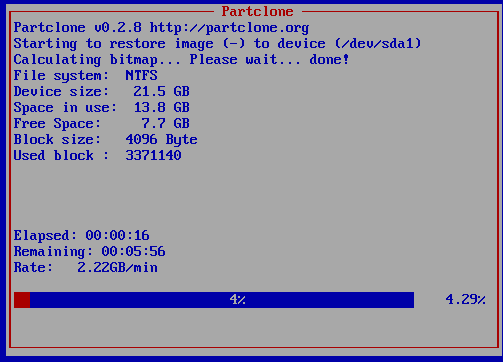Click the red Partclone window title
503x362 pixels.
pyautogui.click(x=257, y=11)
